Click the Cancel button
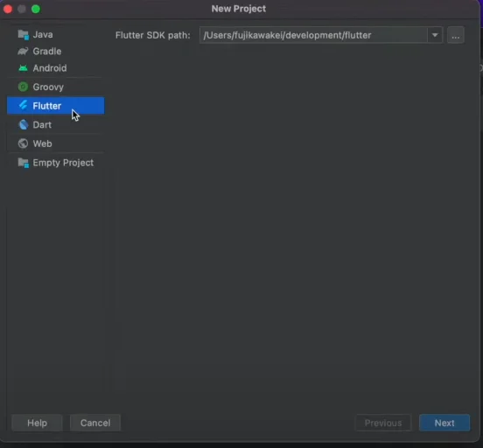483x448 pixels. [95, 423]
